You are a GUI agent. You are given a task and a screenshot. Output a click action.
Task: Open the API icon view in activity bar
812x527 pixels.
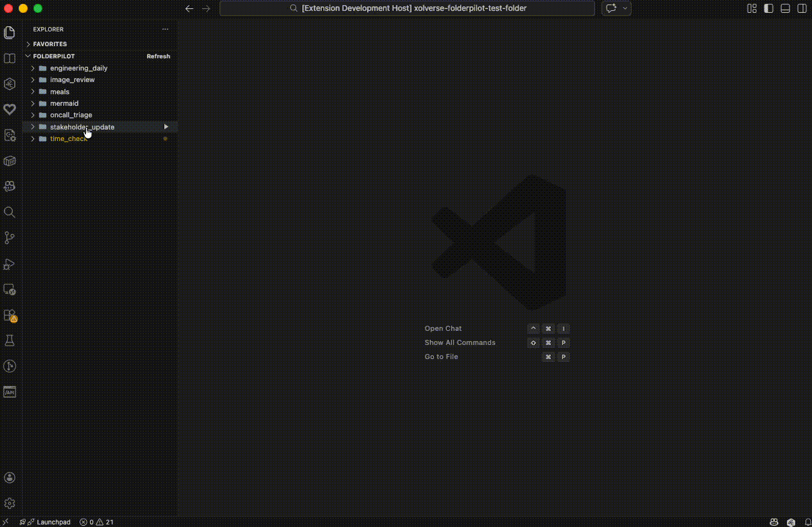10,392
